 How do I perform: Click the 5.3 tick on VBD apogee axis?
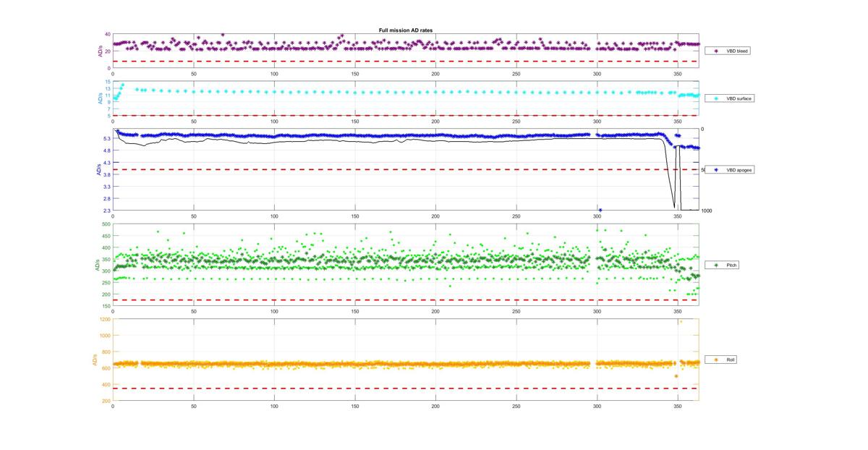point(106,139)
